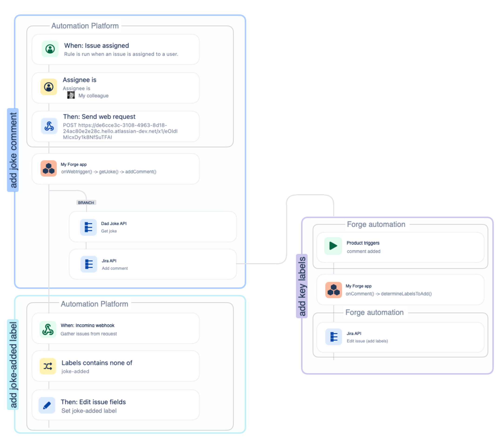Select the add joke comment side label

coord(13,150)
